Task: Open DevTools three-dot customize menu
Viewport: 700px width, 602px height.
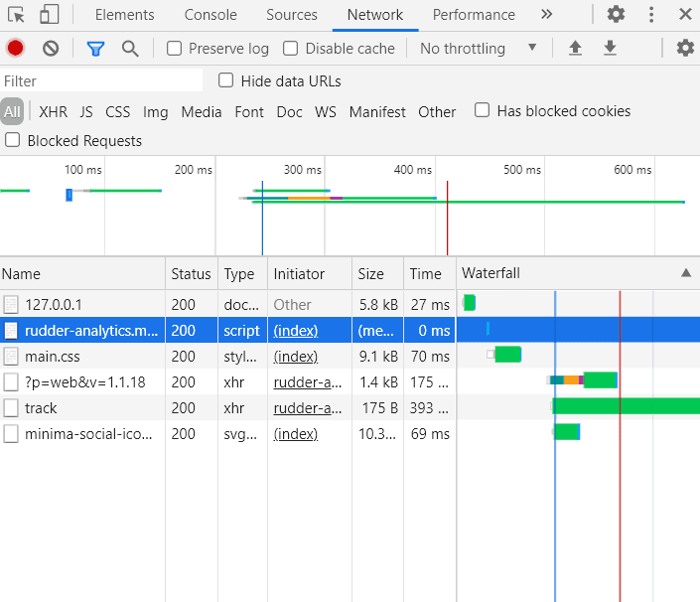Action: [x=651, y=15]
